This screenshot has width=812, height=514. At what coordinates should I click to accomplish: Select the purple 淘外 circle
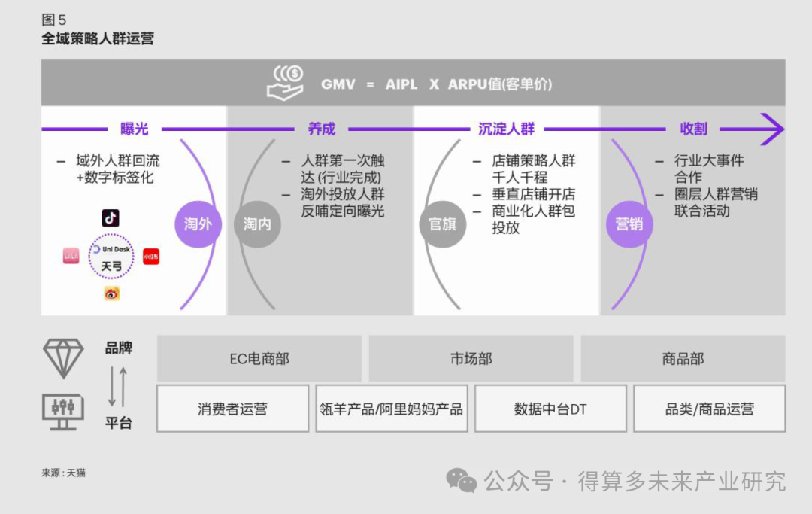coord(198,224)
